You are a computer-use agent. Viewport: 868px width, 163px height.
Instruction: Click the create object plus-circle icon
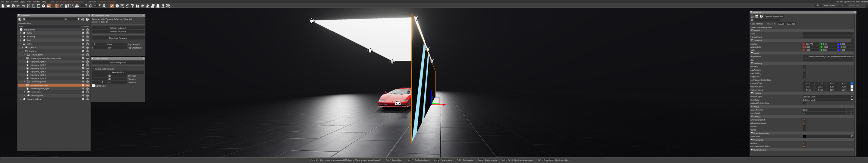tap(117, 6)
